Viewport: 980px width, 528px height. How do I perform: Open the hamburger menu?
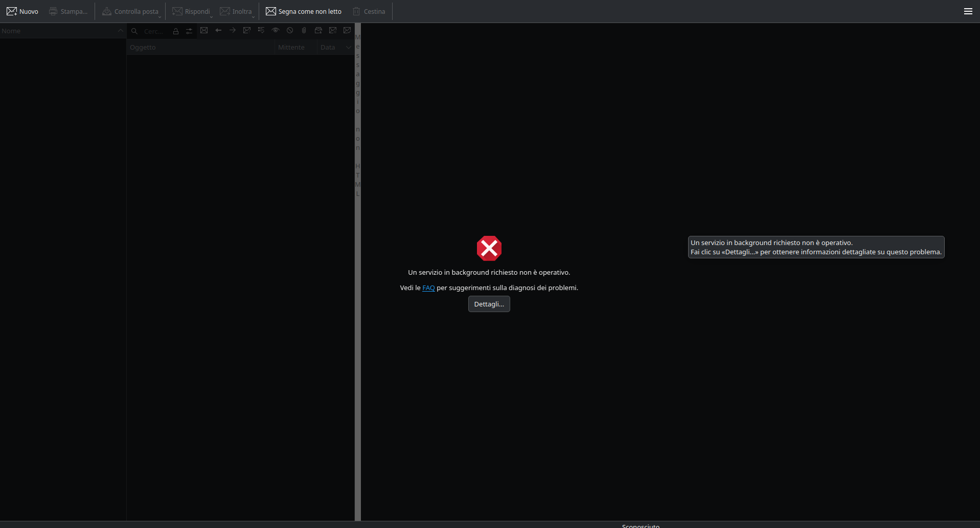click(968, 11)
